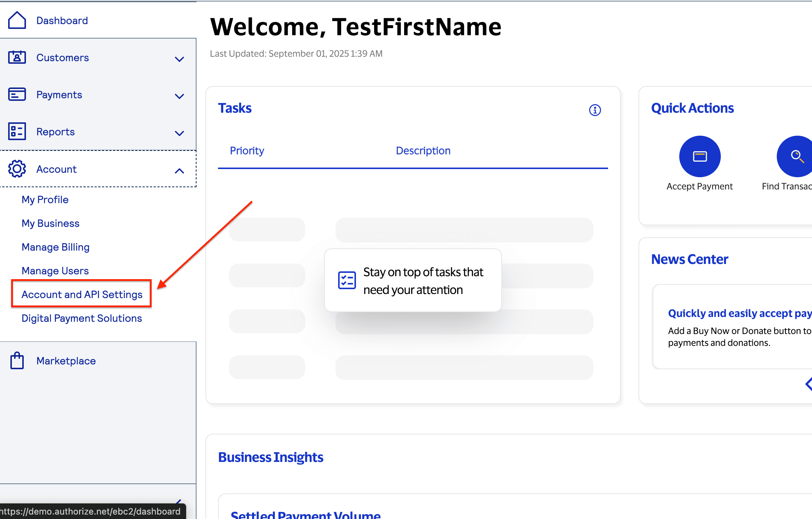Collapse the Account menu chevron
The height and width of the screenshot is (519, 812).
pos(179,171)
